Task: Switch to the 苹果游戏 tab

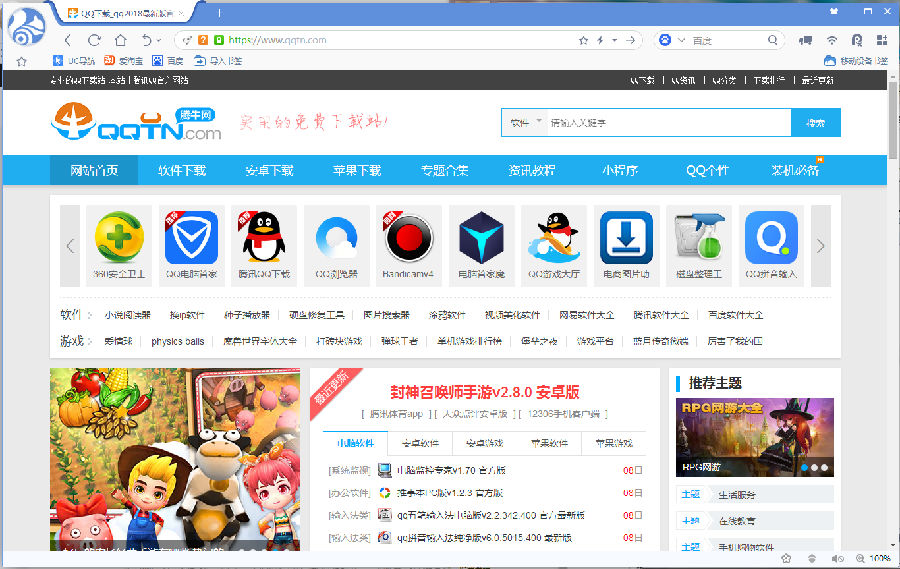Action: [614, 443]
